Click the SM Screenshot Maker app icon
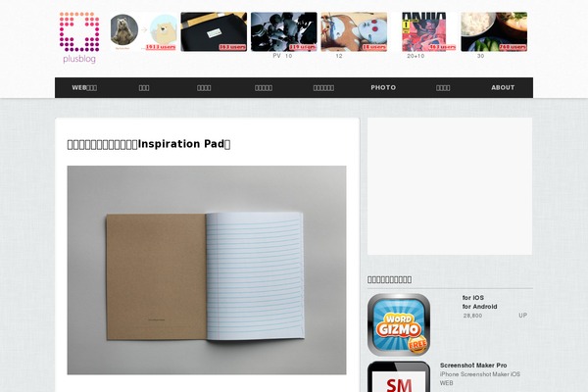Viewport: 588px width, 392px height. tap(399, 376)
